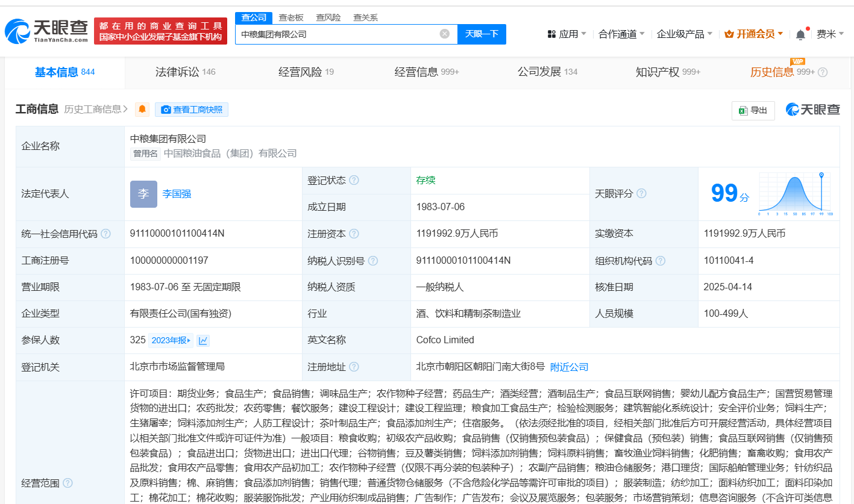Click help icon beside 经营范围

(68, 483)
